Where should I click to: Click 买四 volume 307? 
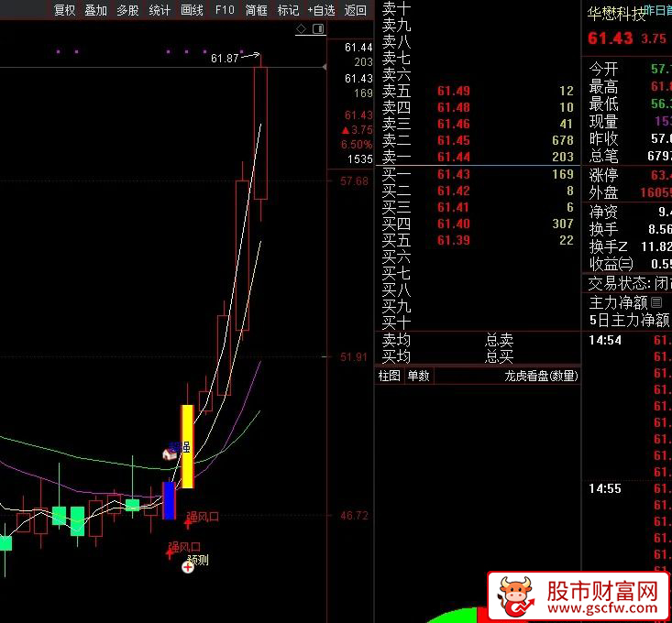(563, 224)
